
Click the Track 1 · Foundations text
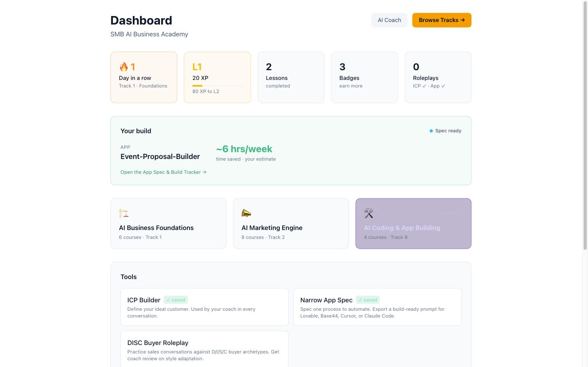coord(143,86)
